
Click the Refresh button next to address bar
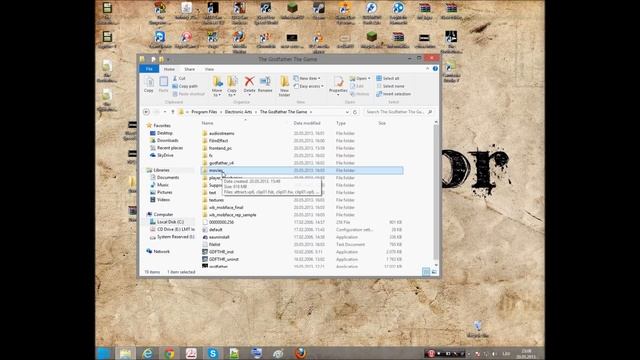pos(355,112)
